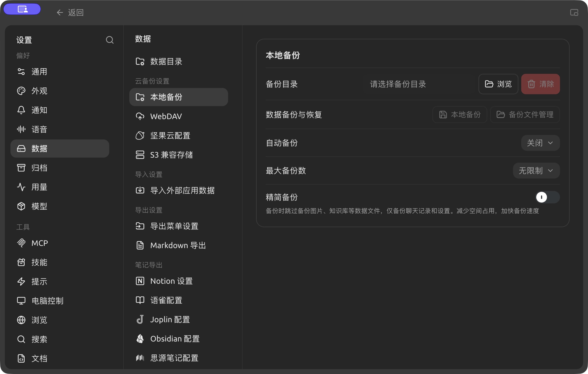Open the 通知 bell icon entry
The height and width of the screenshot is (374, 588).
(x=21, y=110)
